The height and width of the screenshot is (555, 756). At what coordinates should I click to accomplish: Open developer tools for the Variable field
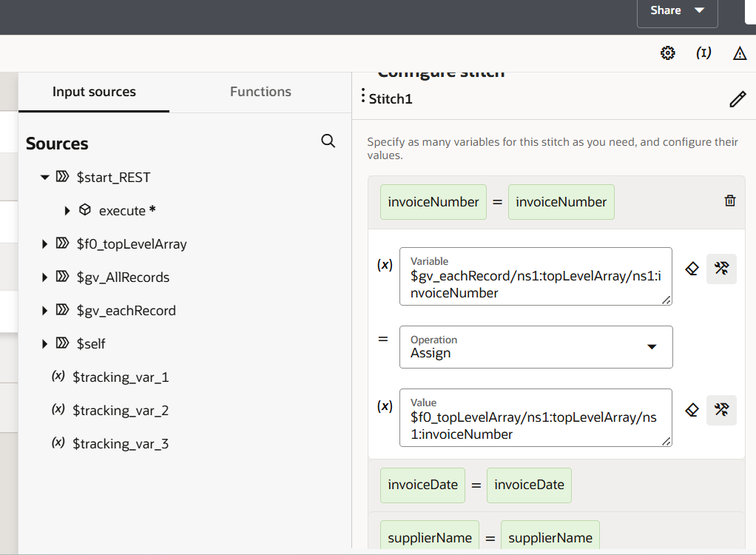[x=721, y=269]
